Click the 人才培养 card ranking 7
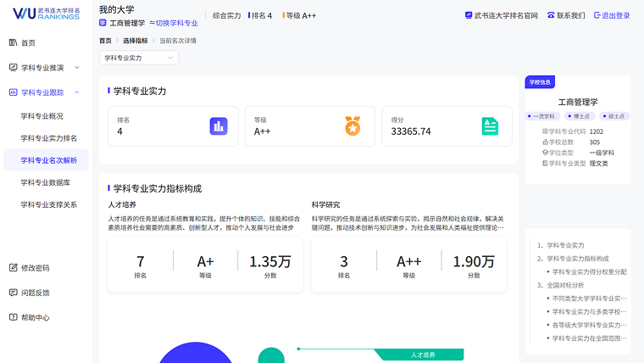 141,261
